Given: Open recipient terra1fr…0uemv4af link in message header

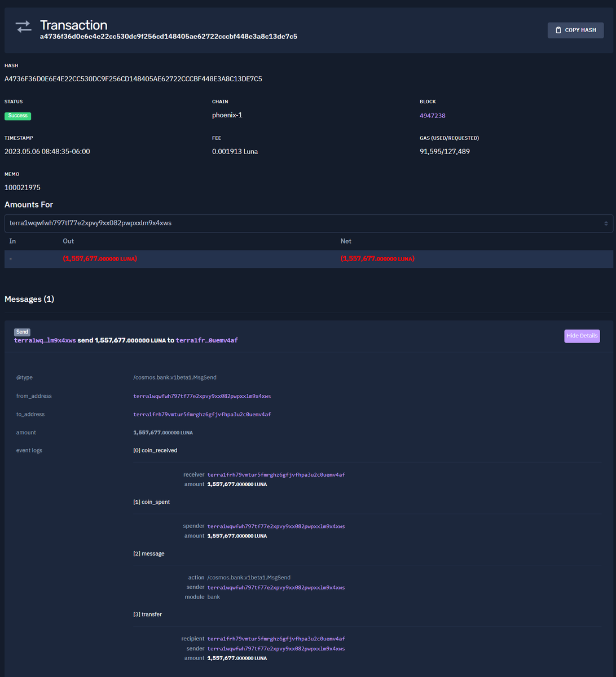Looking at the screenshot, I should click(207, 341).
